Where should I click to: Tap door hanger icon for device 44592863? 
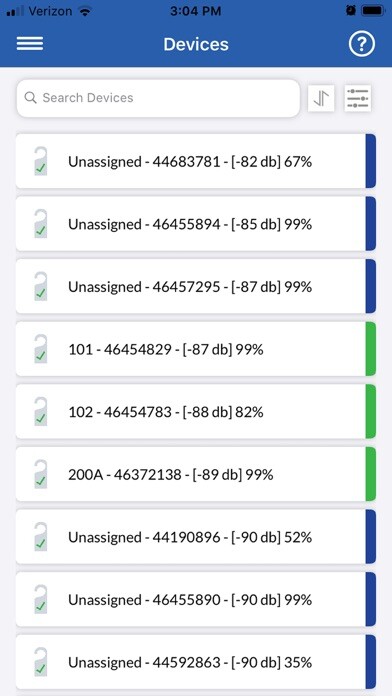41,662
